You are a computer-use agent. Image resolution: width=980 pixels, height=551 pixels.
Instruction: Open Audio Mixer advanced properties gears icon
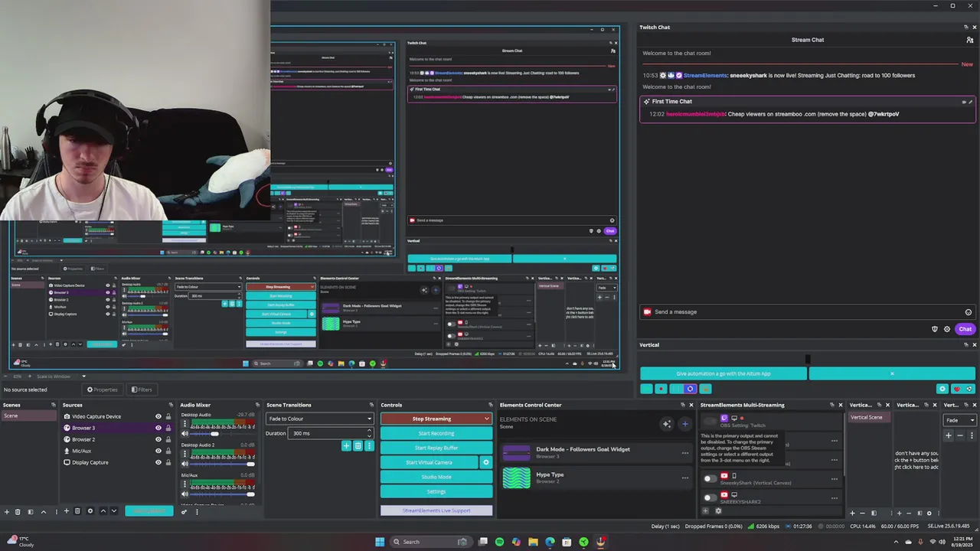[184, 511]
